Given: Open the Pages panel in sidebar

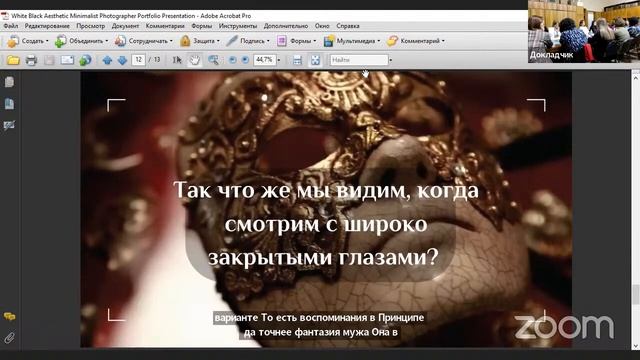Looking at the screenshot, I should click(9, 82).
